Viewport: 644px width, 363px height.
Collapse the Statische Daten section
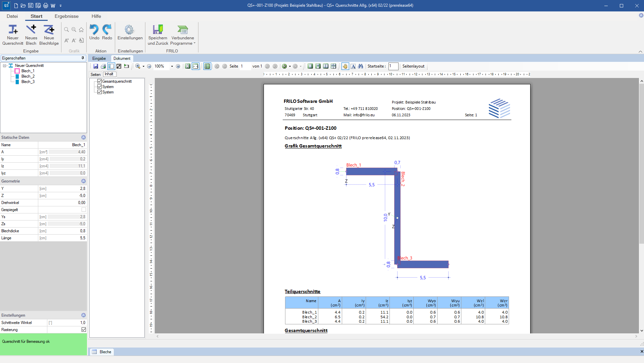coord(83,137)
